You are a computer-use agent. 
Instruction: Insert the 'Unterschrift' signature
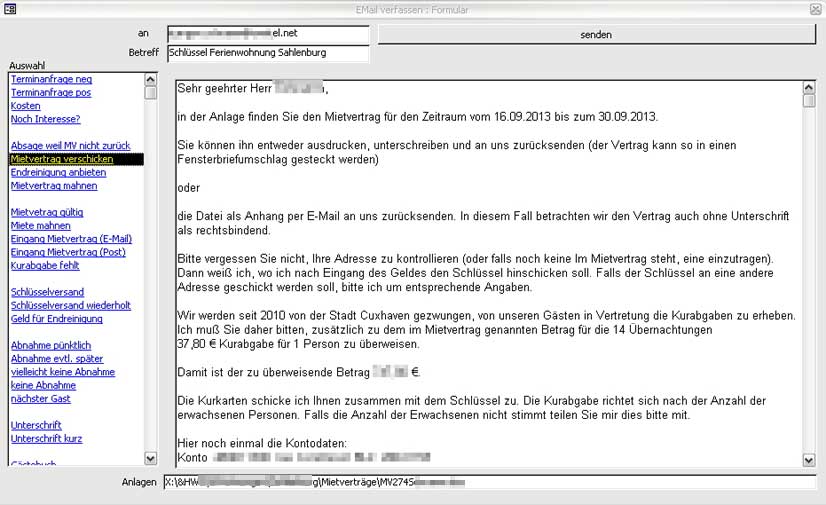pyautogui.click(x=36, y=425)
